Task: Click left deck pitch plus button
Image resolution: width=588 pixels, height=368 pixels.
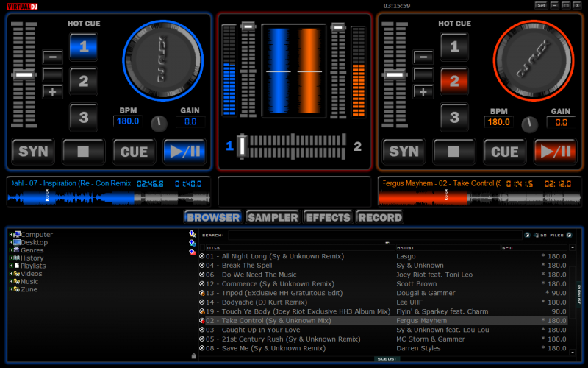Action: tap(52, 91)
